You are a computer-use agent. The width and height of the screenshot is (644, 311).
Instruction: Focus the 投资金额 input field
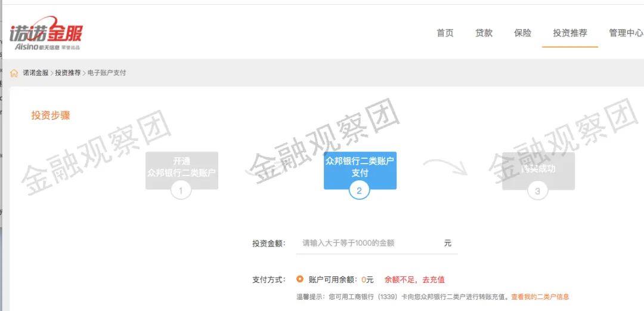377,243
